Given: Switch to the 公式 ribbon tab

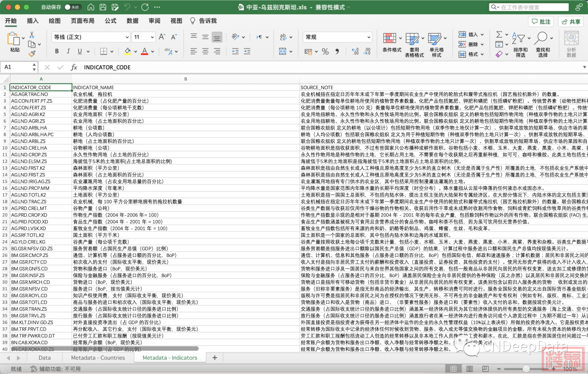Looking at the screenshot, I should 110,21.
